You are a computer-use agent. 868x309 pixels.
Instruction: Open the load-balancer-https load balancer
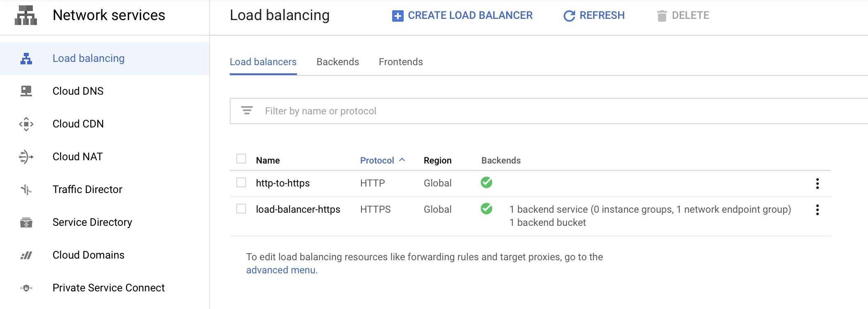pyautogui.click(x=298, y=209)
